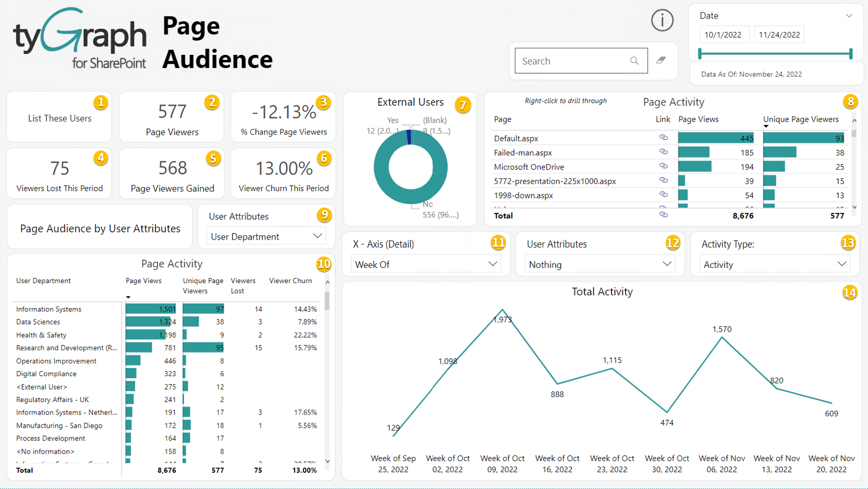868x489 pixels.
Task: Click the start date field 10/1/2022
Action: 723,35
